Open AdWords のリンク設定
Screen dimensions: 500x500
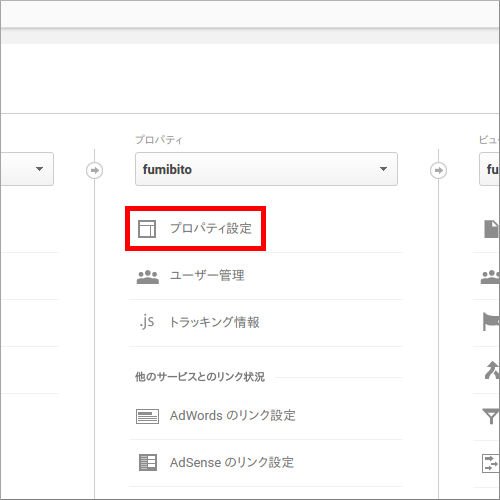pyautogui.click(x=233, y=416)
